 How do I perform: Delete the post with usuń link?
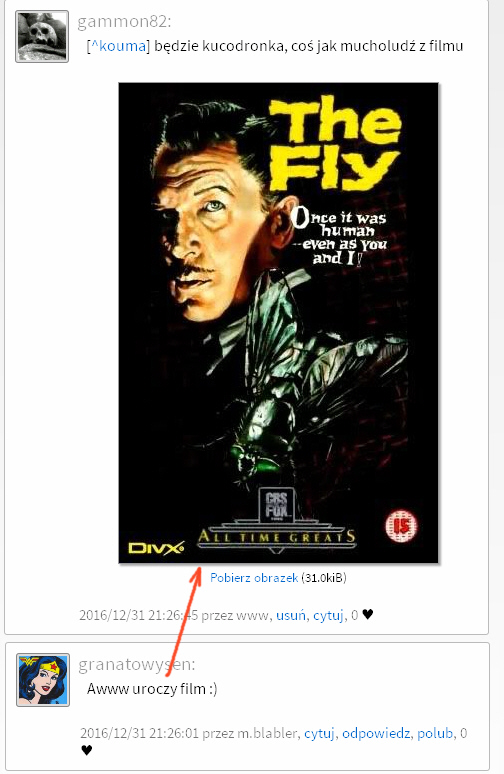291,615
